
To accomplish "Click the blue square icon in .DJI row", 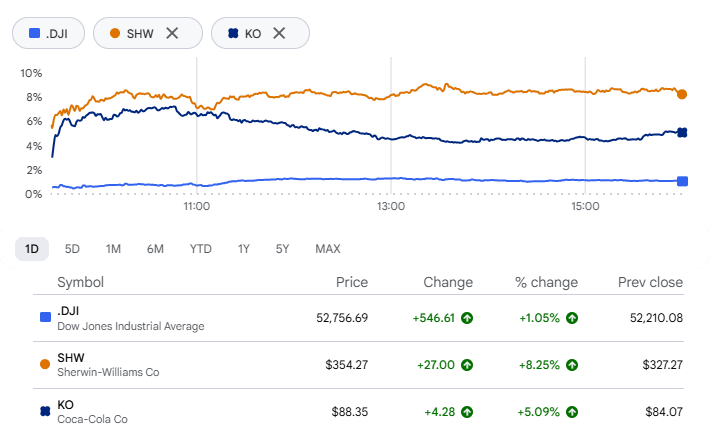I will click(x=45, y=317).
